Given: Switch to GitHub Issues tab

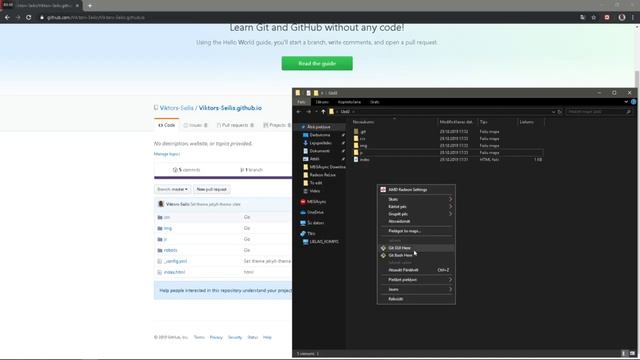Looking at the screenshot, I should coord(196,125).
